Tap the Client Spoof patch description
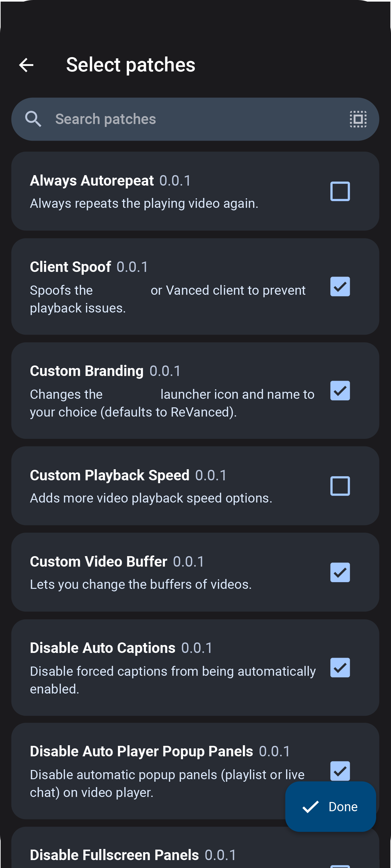Viewport: 391px width, 868px height. tap(167, 299)
